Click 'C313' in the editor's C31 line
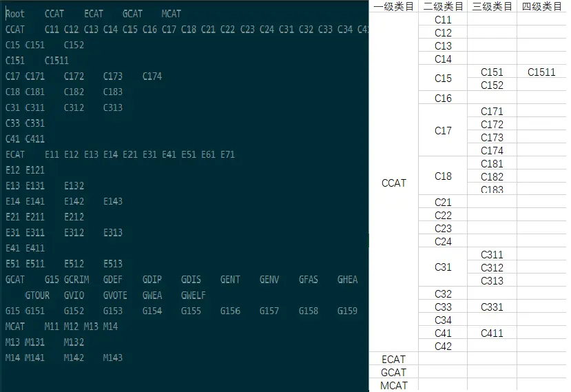The height and width of the screenshot is (392, 571). coord(113,107)
